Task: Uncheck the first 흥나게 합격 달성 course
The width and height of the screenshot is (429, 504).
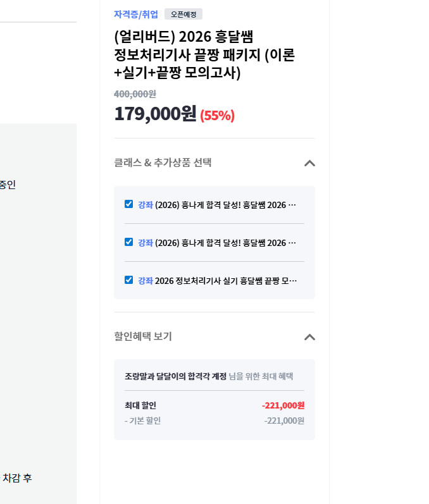Action: (129, 204)
